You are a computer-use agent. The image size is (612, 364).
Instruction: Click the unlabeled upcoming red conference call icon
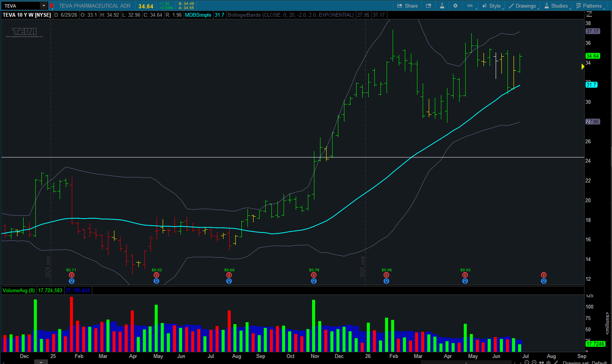[x=544, y=275]
